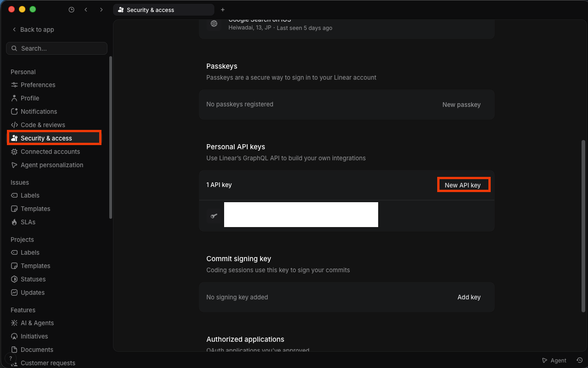Open Connected accounts settings
This screenshot has height=368, width=588.
[50, 152]
